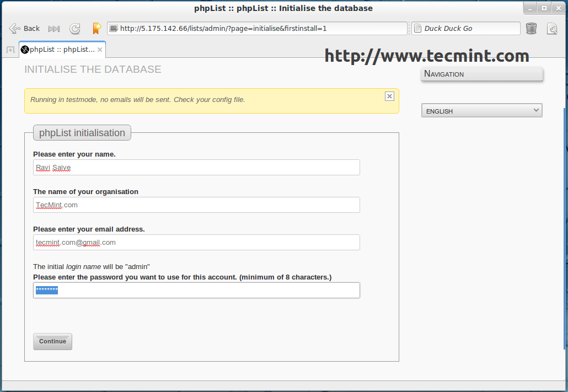Focus the URL address bar

coord(257,28)
